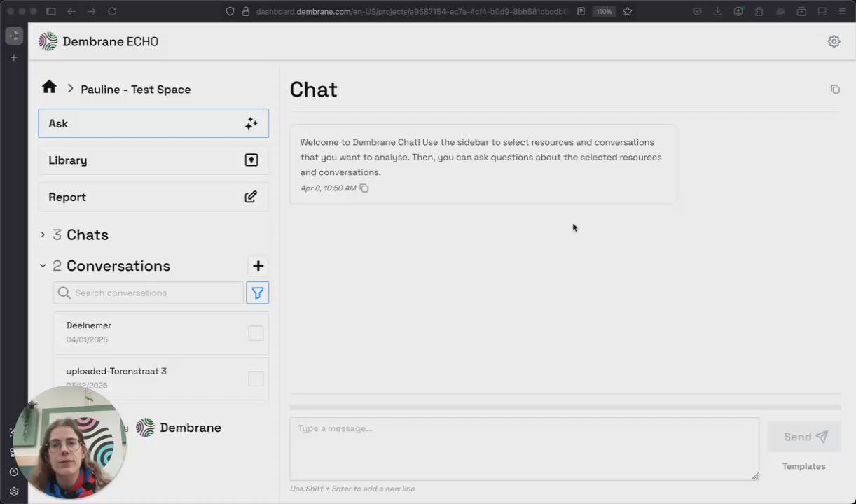Tick the uploaded-Torenstraat 3 checkbox
This screenshot has height=504, width=856.
(x=256, y=379)
